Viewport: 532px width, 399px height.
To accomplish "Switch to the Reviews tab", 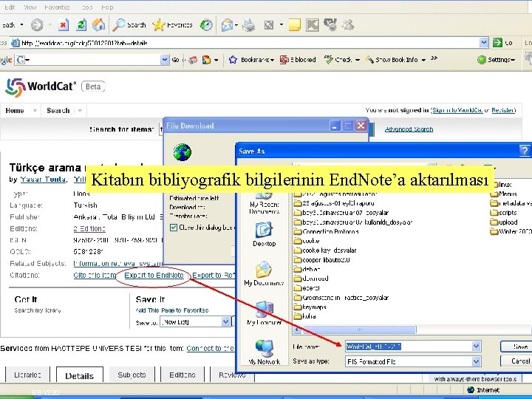I will pos(232,375).
